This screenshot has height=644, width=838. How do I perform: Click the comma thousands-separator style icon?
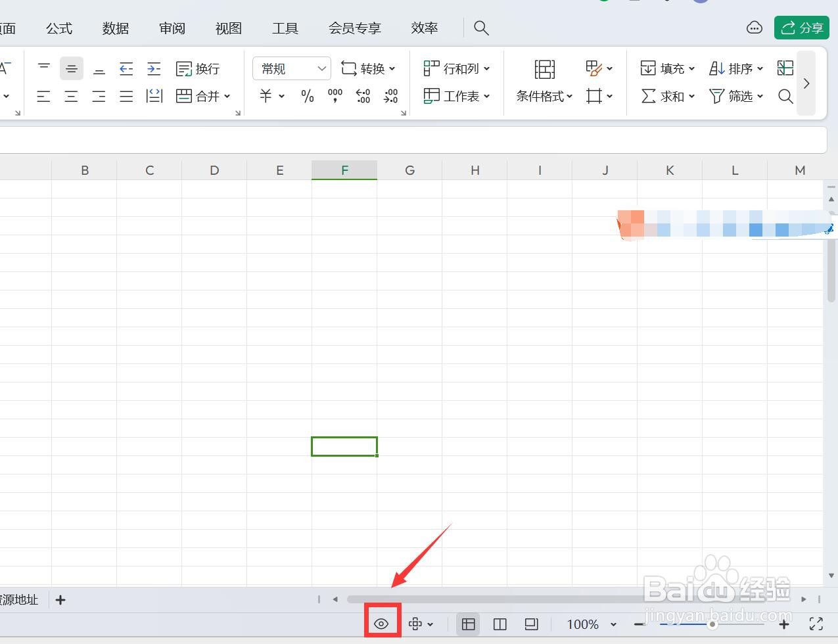click(335, 96)
